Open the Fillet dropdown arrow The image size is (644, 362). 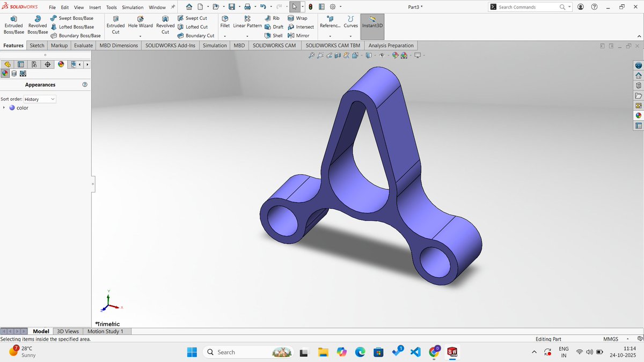click(x=225, y=36)
